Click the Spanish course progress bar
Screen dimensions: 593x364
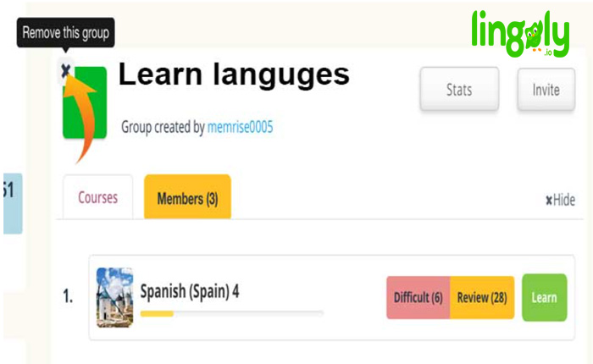231,313
